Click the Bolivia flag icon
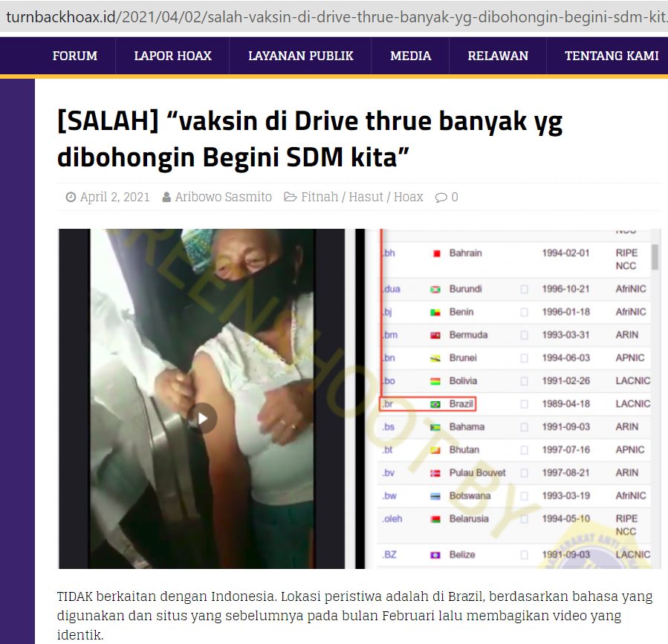Screen dimensions: 668x644 click(x=435, y=382)
